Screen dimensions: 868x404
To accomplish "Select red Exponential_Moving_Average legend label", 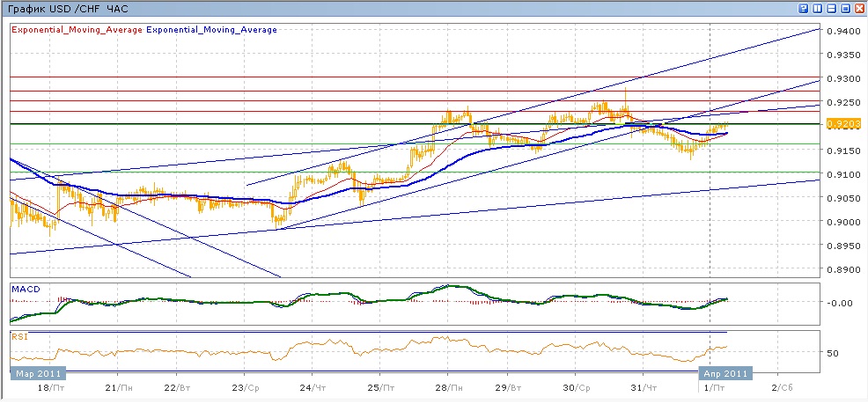I will click(x=76, y=30).
